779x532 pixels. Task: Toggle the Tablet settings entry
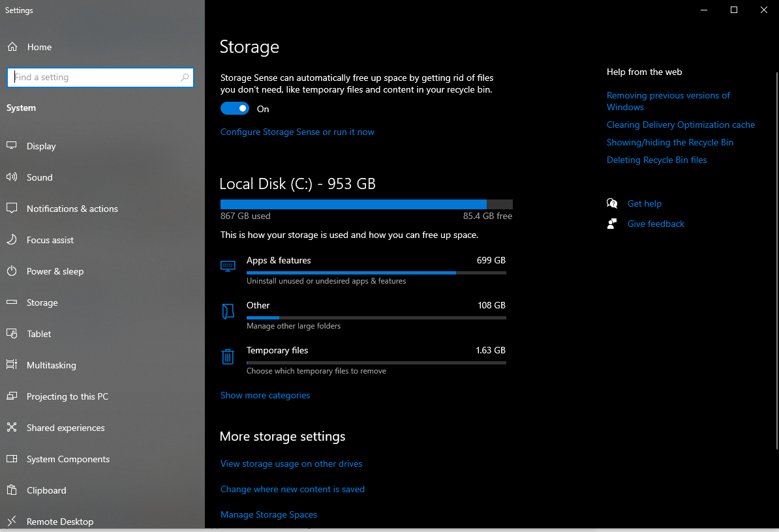[x=38, y=334]
